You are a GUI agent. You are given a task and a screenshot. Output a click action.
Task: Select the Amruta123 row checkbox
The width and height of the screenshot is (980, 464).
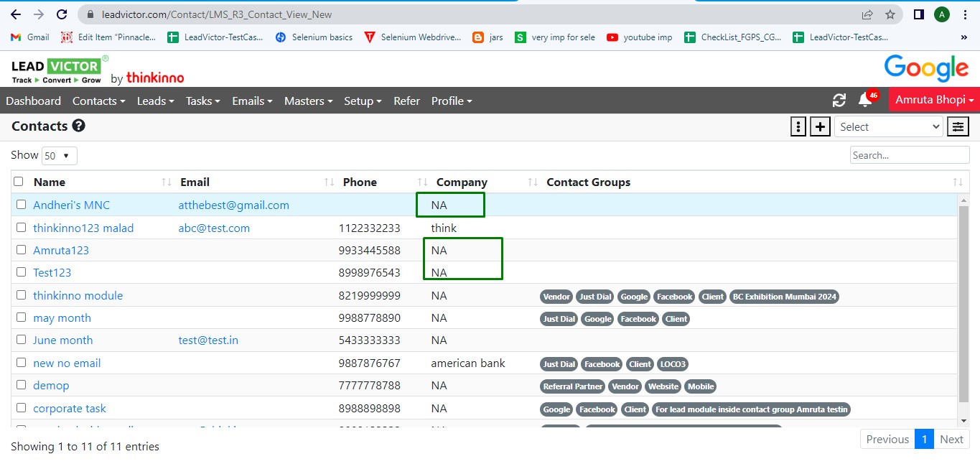21,250
